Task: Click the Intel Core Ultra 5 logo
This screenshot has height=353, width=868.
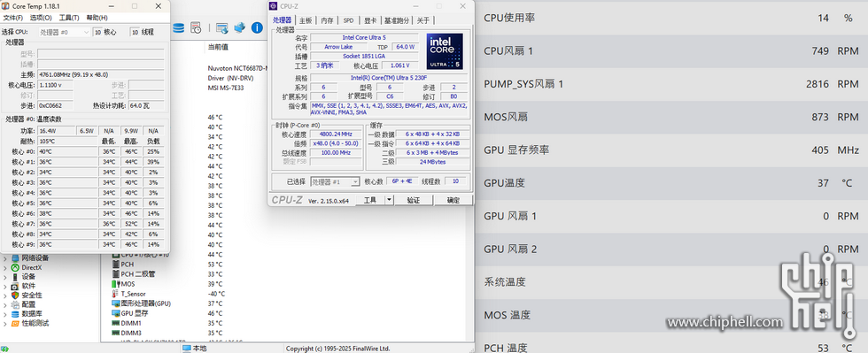Action: [445, 51]
